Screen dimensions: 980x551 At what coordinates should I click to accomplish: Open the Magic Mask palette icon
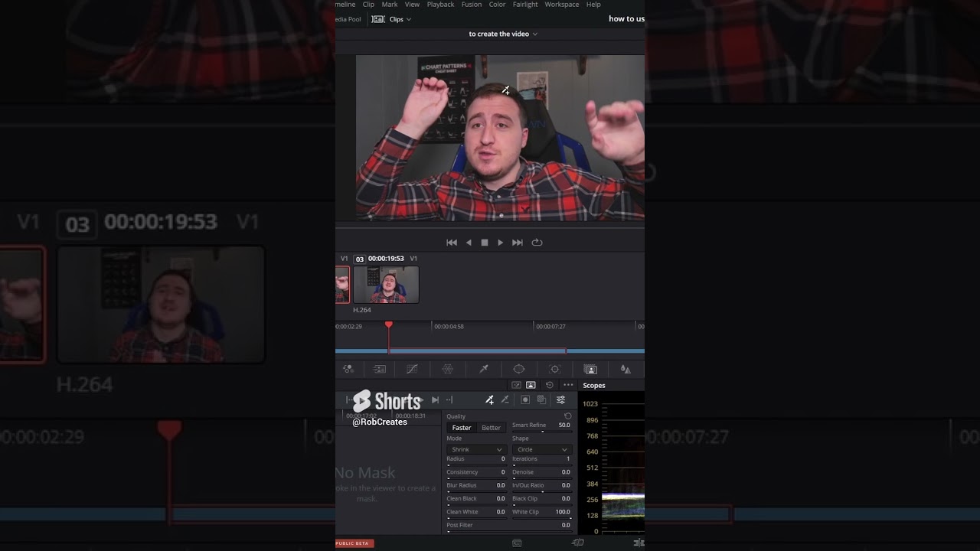pos(590,369)
